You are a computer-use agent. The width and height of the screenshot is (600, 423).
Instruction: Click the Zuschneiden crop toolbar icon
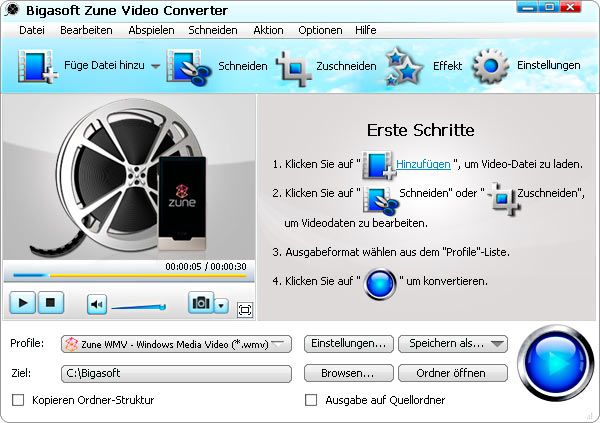(x=294, y=69)
